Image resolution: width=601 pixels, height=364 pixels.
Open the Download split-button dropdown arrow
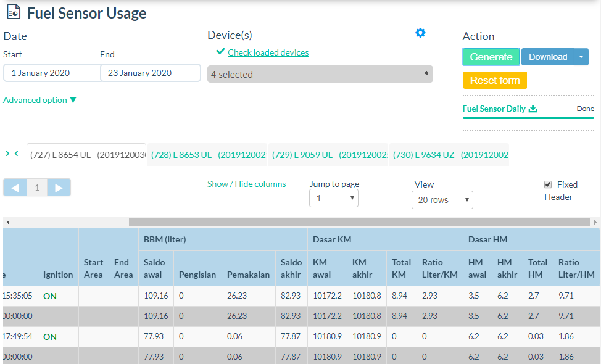pyautogui.click(x=581, y=57)
